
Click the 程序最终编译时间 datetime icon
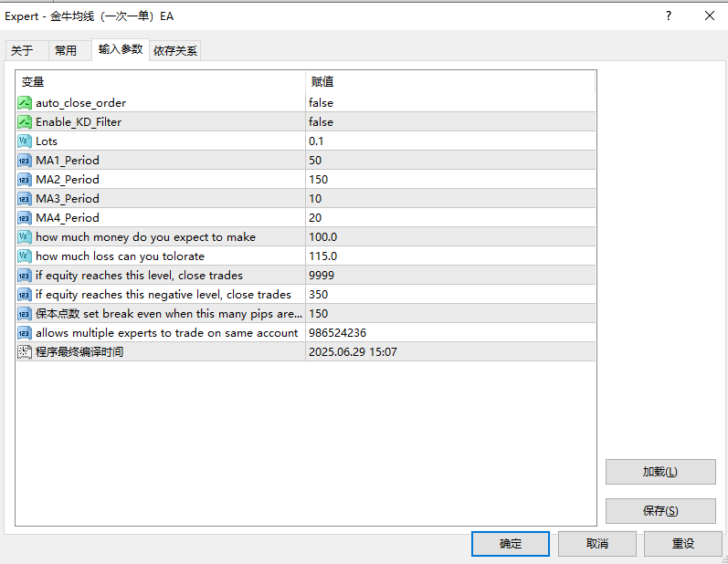point(25,352)
